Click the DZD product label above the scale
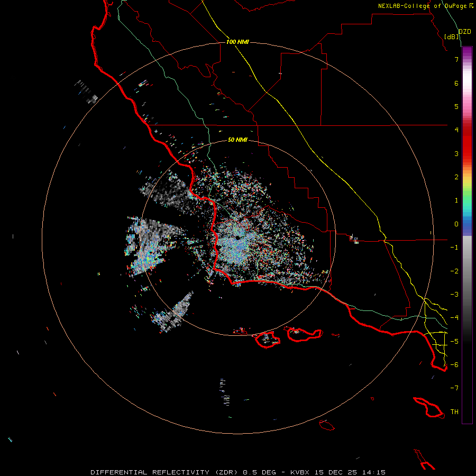 (464, 32)
